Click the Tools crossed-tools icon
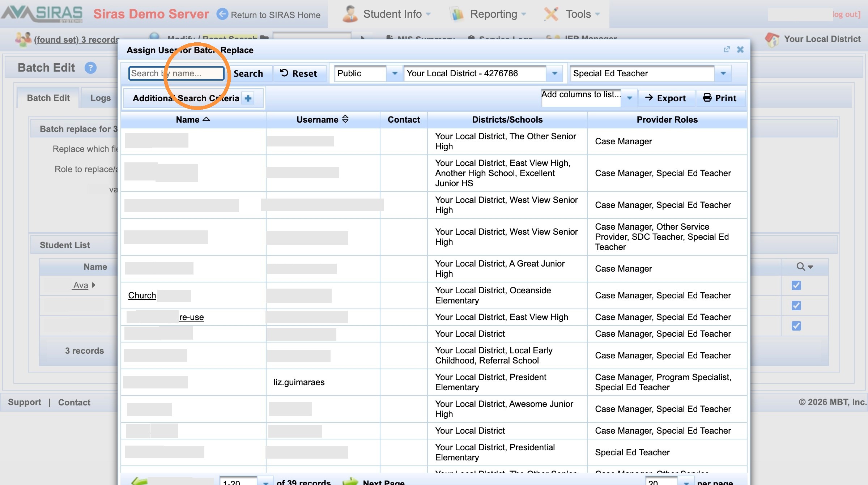The width and height of the screenshot is (868, 485). [x=551, y=14]
